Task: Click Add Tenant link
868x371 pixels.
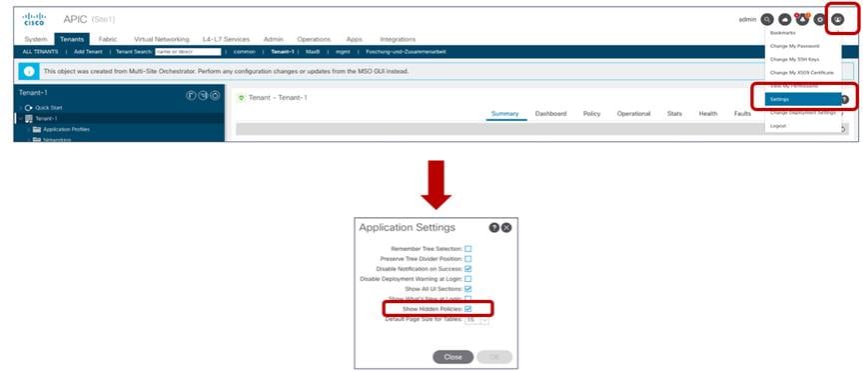Action: pyautogui.click(x=88, y=52)
